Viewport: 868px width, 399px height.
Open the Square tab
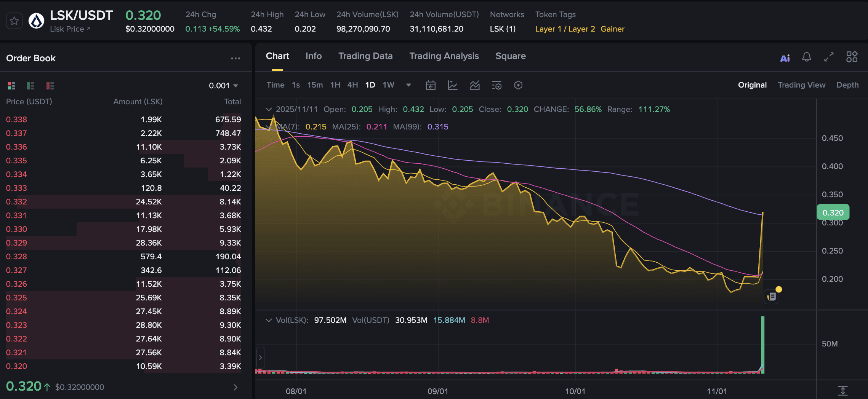pyautogui.click(x=510, y=56)
